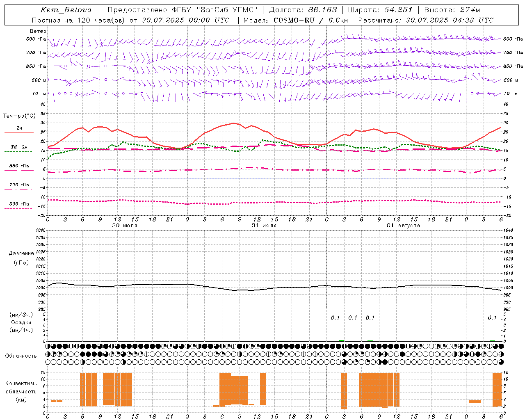Screen dimensions: 525x420
Task: Click the Kem_Belovo station title
Action: 66,10
